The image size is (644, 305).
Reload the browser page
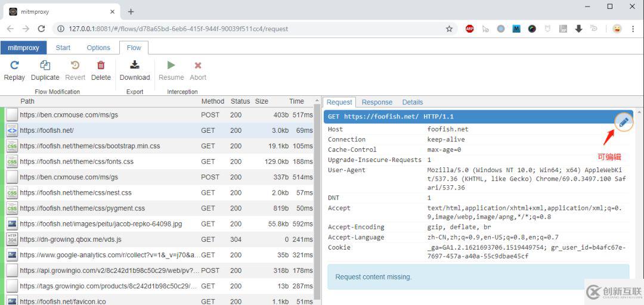point(41,29)
